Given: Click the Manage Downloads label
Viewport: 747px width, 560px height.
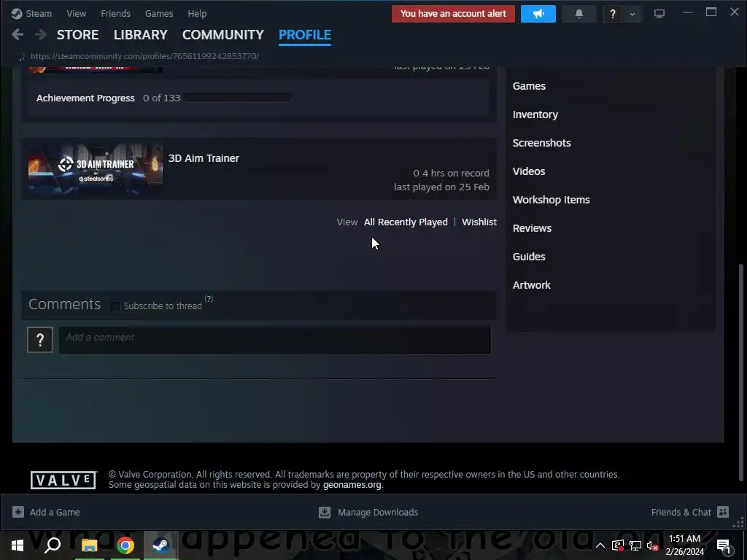Looking at the screenshot, I should pos(378,513).
